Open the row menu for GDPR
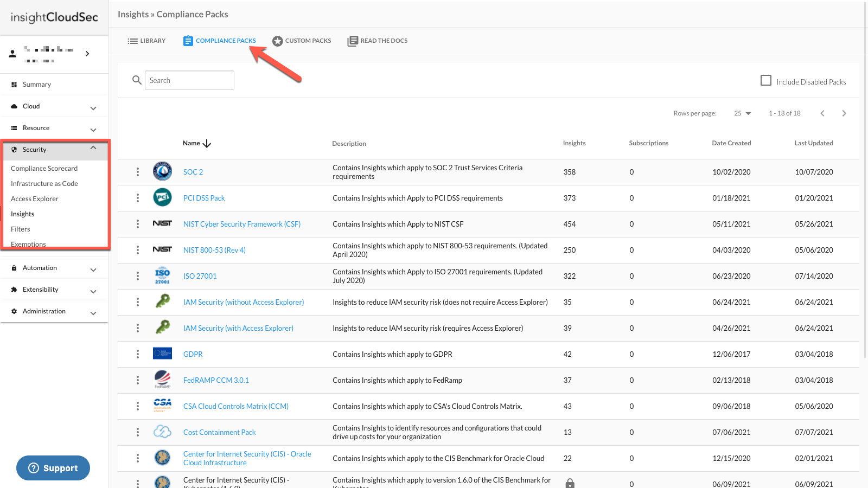This screenshot has width=868, height=488. point(138,354)
